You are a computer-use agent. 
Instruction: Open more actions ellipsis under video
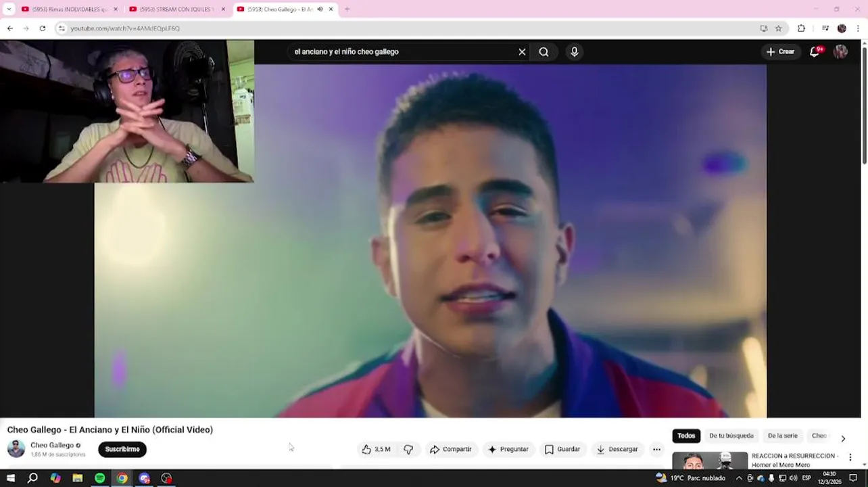[656, 449]
